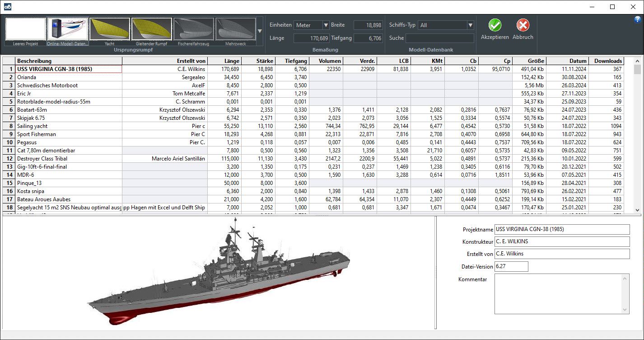Screen dimensions: 644x340
Task: Sort by the Länge column header
Action: click(224, 61)
